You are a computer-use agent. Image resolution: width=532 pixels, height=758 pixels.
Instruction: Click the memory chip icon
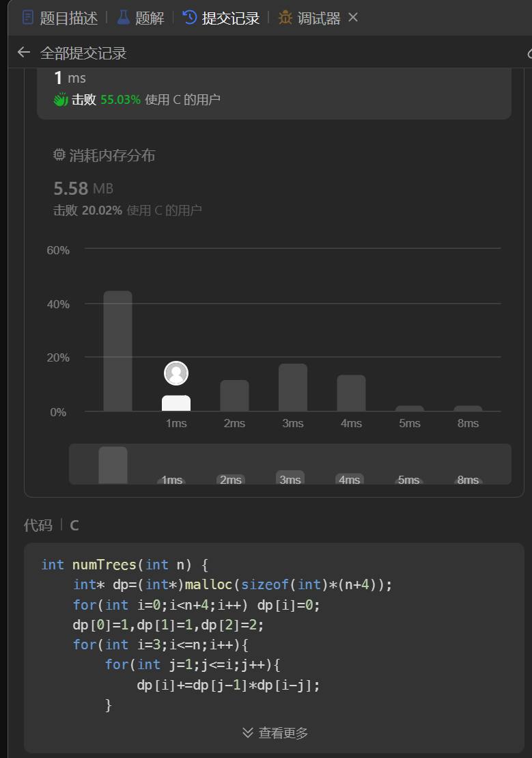59,155
